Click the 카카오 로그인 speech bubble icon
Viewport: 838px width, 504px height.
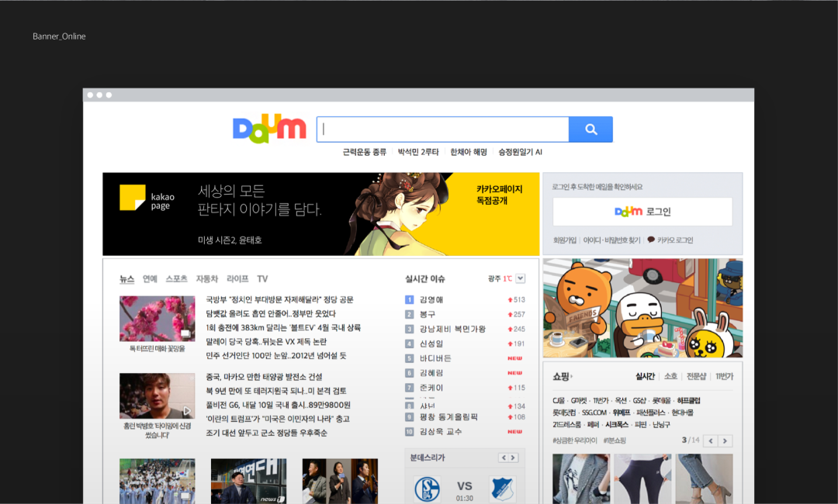tap(651, 240)
